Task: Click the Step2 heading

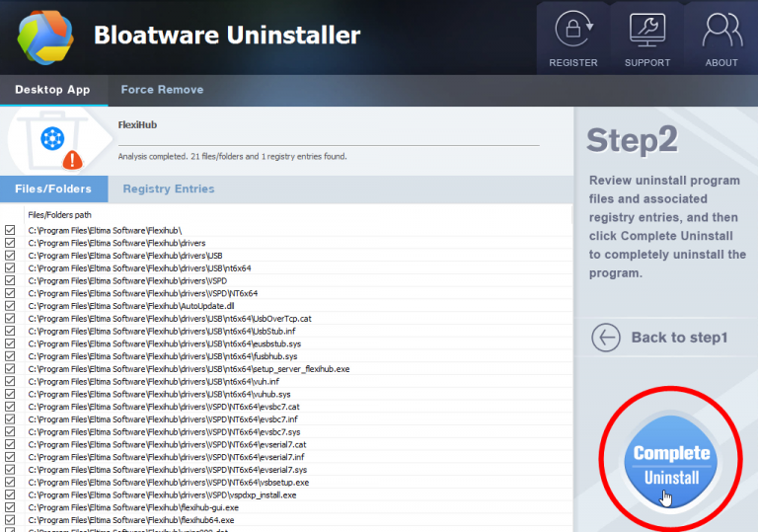Action: [632, 140]
